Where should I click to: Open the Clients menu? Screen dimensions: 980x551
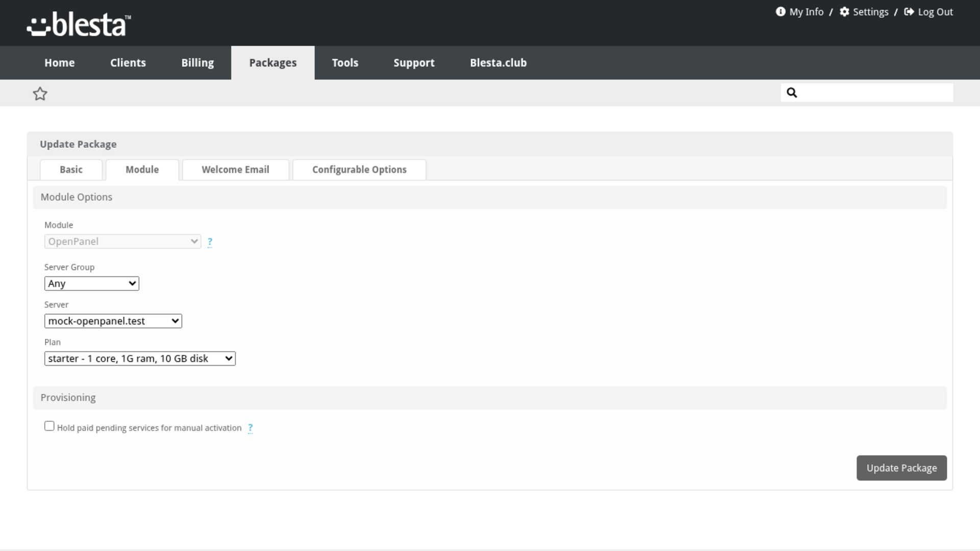[128, 63]
